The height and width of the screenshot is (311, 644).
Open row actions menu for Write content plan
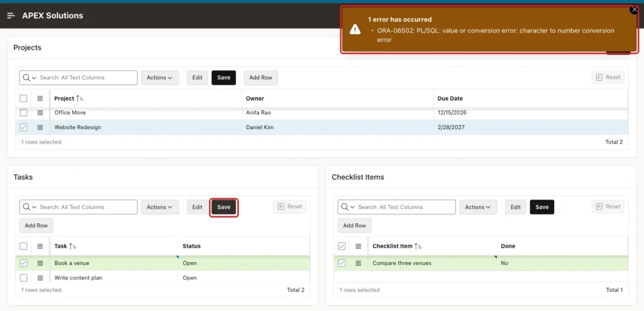40,278
